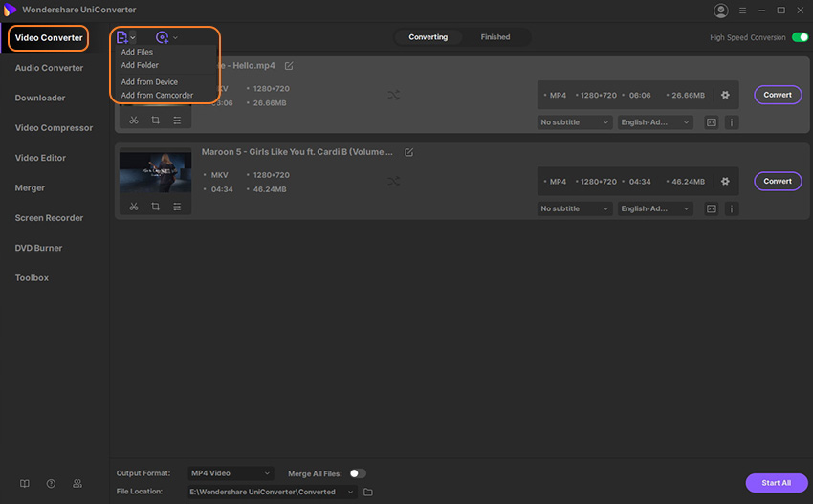Viewport: 813px width, 504px height.
Task: Click the Wondershare UniConverter logo icon
Action: (10, 10)
